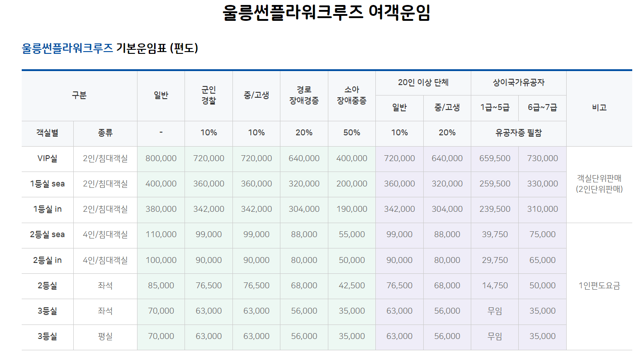Select the 2등실 sea row label
Screen dimensions: 644x353
tap(47, 234)
